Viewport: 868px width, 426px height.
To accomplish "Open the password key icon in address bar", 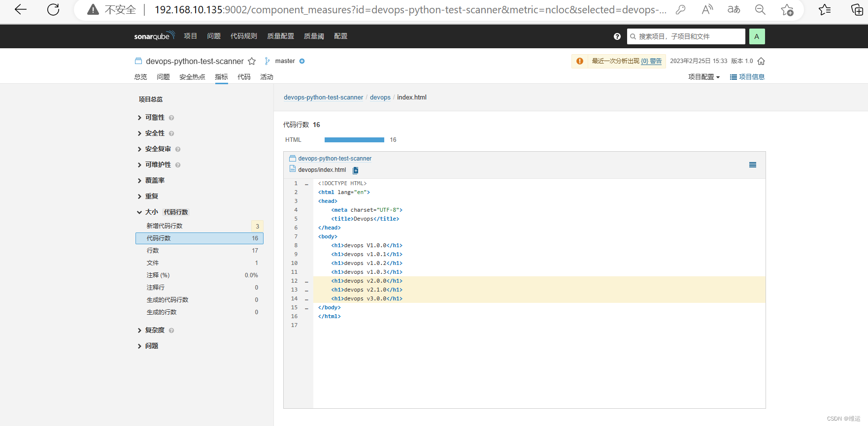I will click(680, 9).
